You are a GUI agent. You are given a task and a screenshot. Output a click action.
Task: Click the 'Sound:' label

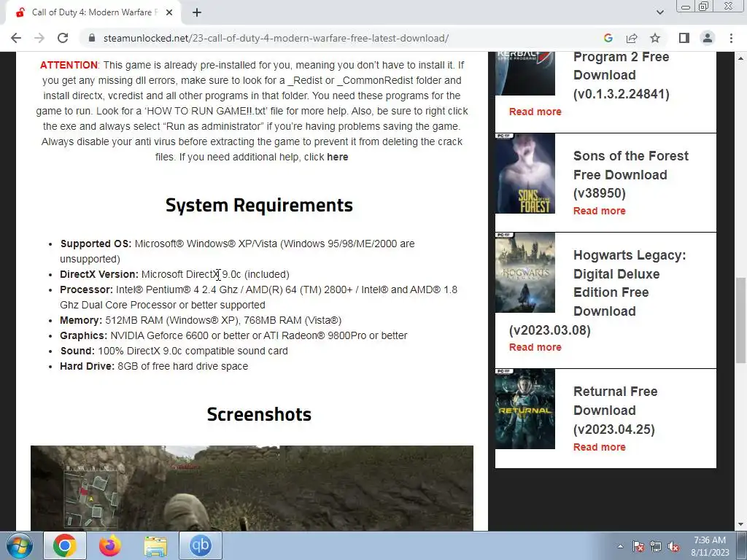pos(77,351)
